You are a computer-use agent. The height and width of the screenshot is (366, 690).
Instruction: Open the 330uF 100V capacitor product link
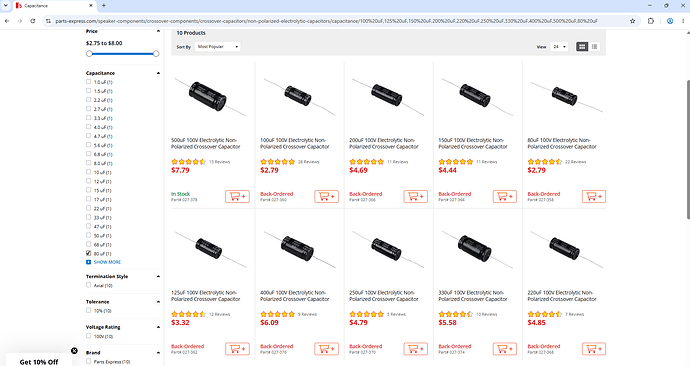click(x=473, y=296)
